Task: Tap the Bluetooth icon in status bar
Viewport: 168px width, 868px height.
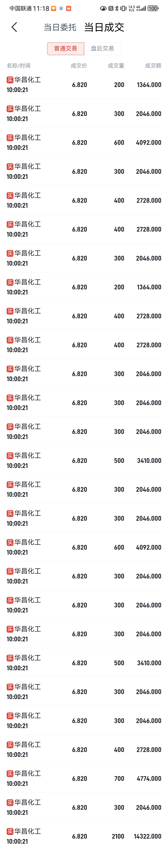Action: coord(117,8)
